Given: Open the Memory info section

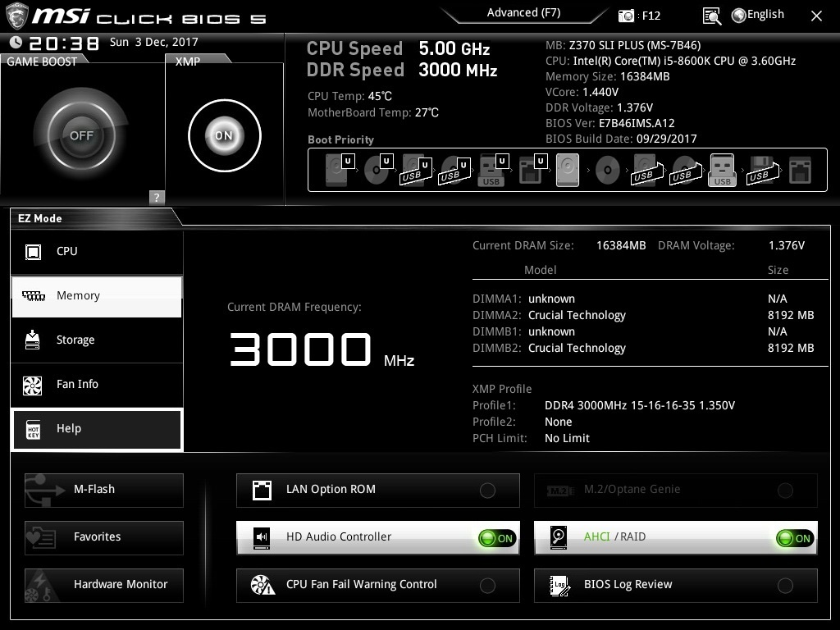Looking at the screenshot, I should click(97, 295).
